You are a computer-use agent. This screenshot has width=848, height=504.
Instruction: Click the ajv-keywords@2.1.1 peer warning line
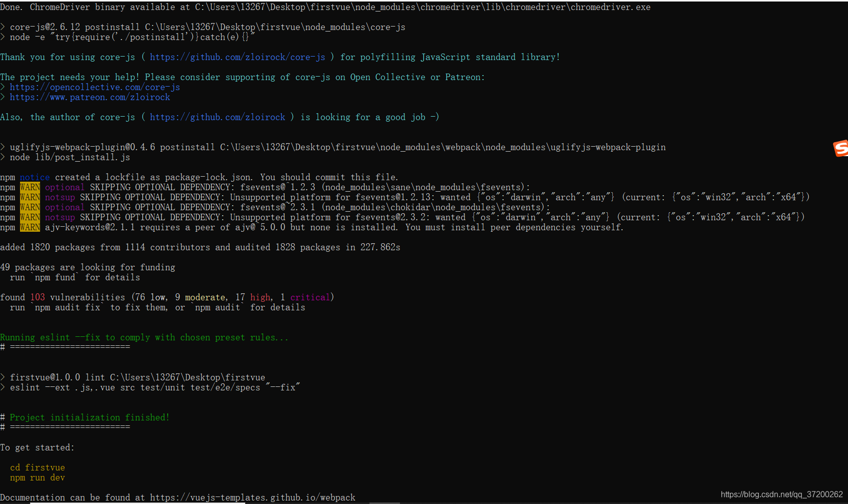point(311,227)
